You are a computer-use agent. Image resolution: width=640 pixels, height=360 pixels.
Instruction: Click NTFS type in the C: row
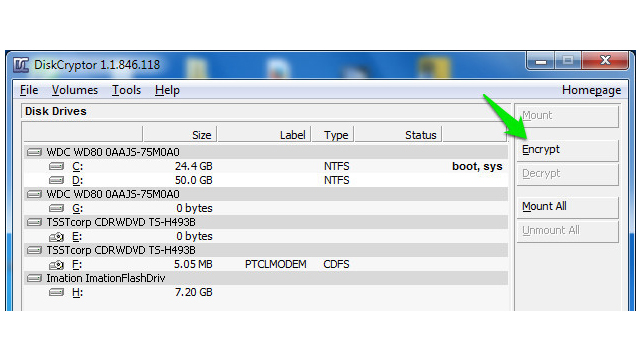click(x=337, y=167)
